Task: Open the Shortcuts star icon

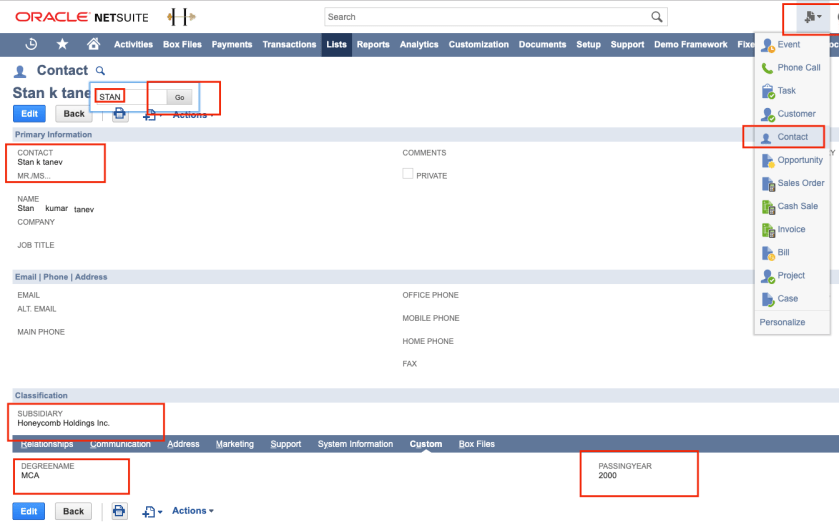Action: pyautogui.click(x=62, y=44)
